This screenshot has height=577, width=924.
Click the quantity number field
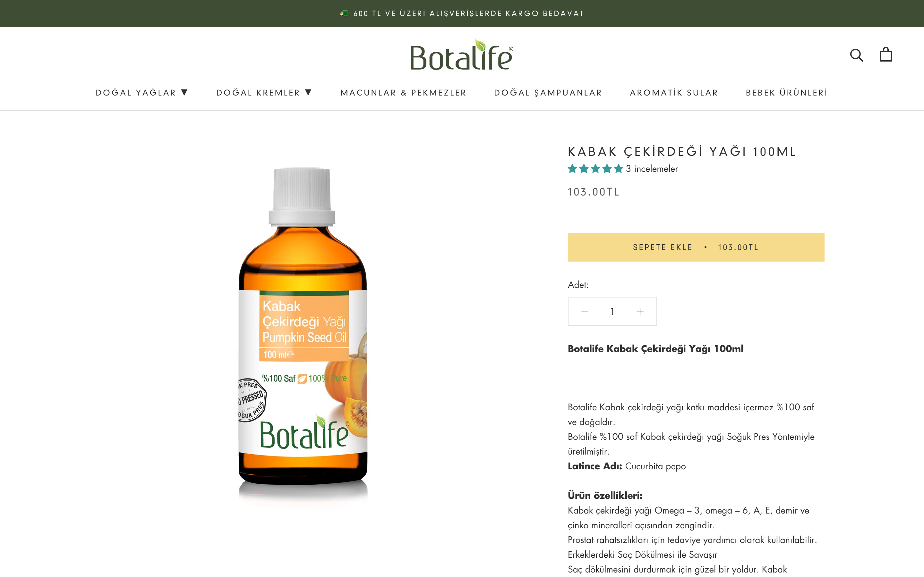coord(612,312)
